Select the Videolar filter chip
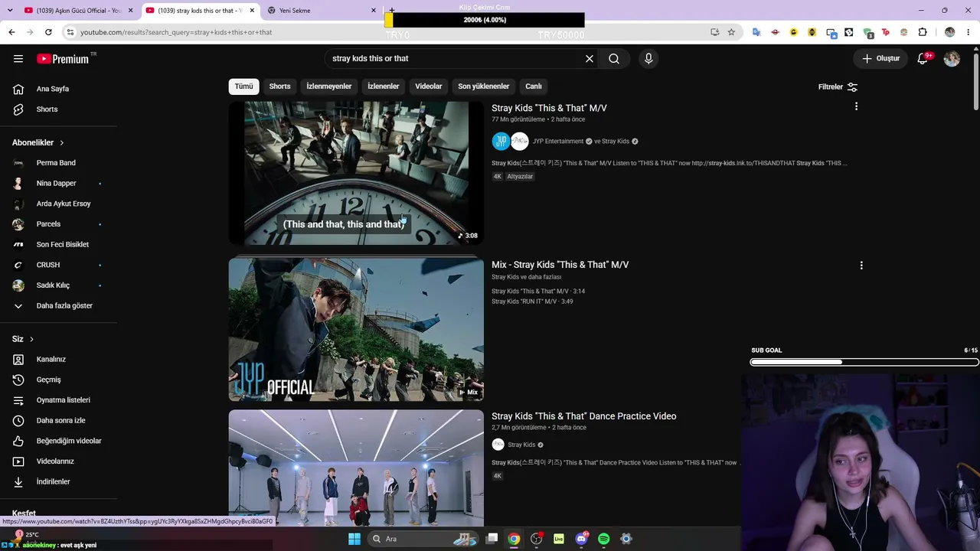Image resolution: width=980 pixels, height=551 pixels. [x=429, y=86]
